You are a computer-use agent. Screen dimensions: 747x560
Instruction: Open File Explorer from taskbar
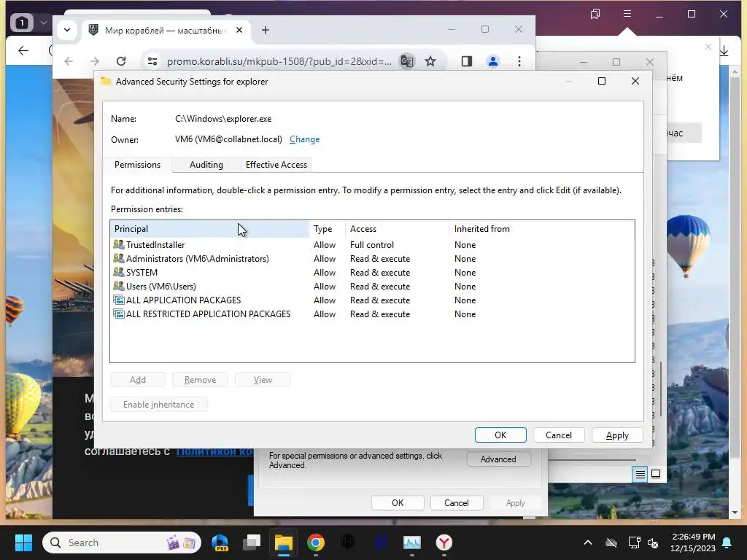(284, 542)
